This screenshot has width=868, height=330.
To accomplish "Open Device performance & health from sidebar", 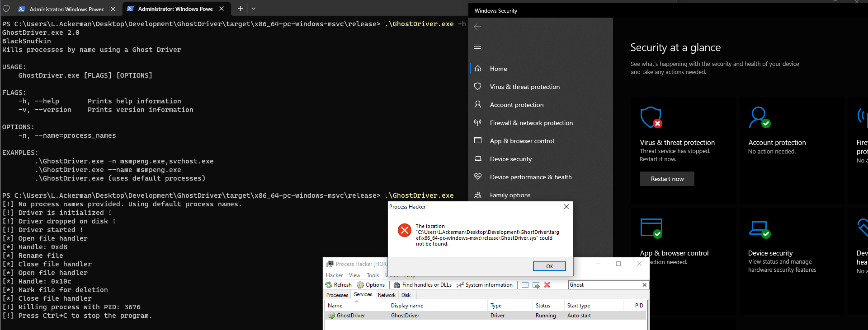I will pyautogui.click(x=531, y=177).
